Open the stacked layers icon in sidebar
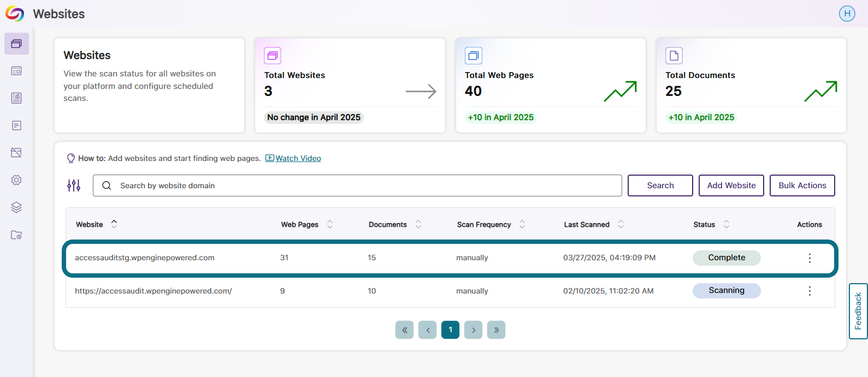This screenshot has width=868, height=377. pos(16,207)
